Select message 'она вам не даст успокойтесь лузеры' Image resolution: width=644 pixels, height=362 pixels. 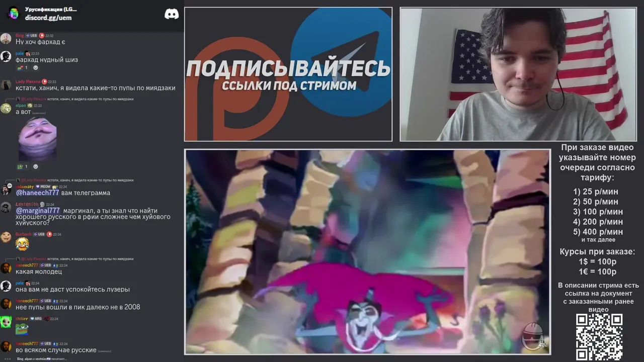pyautogui.click(x=72, y=289)
